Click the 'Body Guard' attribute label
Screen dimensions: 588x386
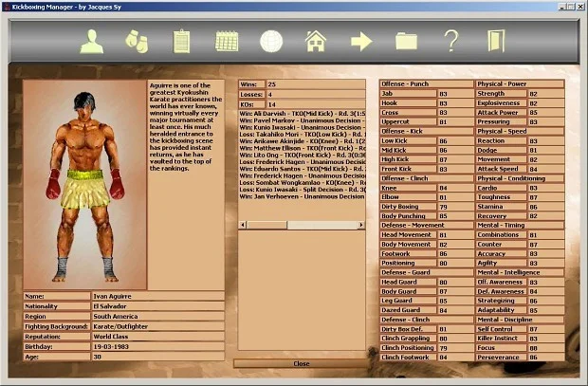[408, 291]
